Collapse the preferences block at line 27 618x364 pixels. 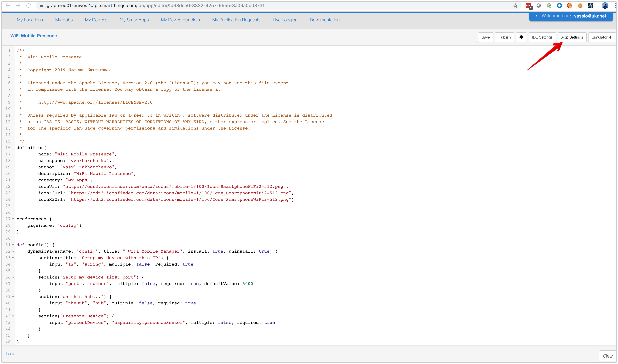pos(13,219)
